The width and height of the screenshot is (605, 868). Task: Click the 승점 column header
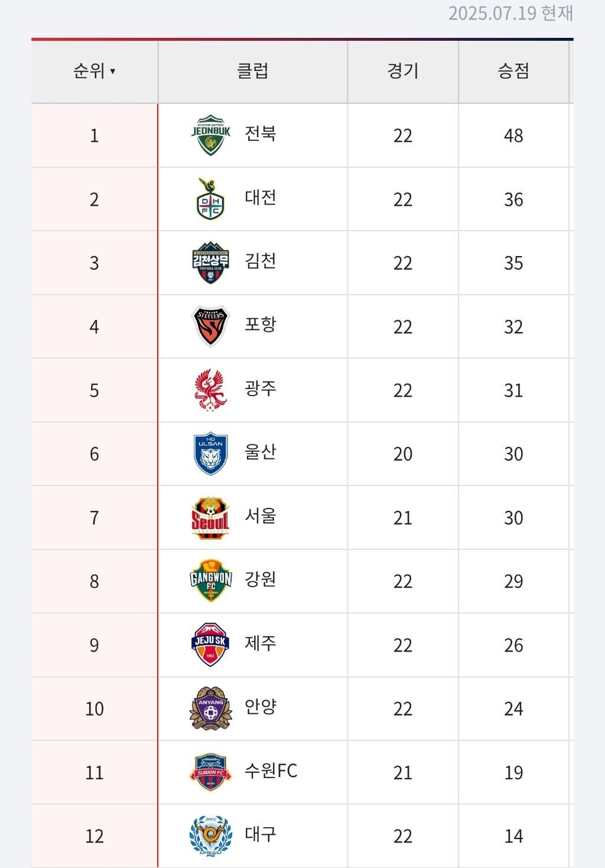[x=513, y=72]
